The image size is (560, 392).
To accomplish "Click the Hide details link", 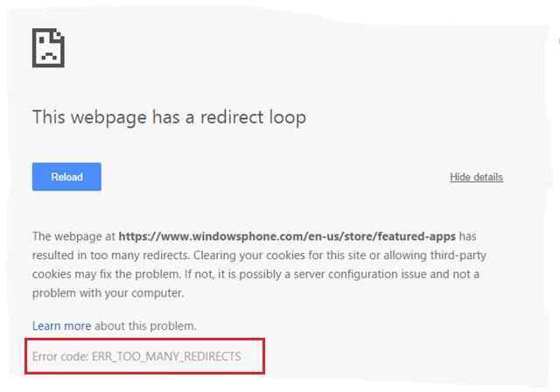I will click(476, 177).
